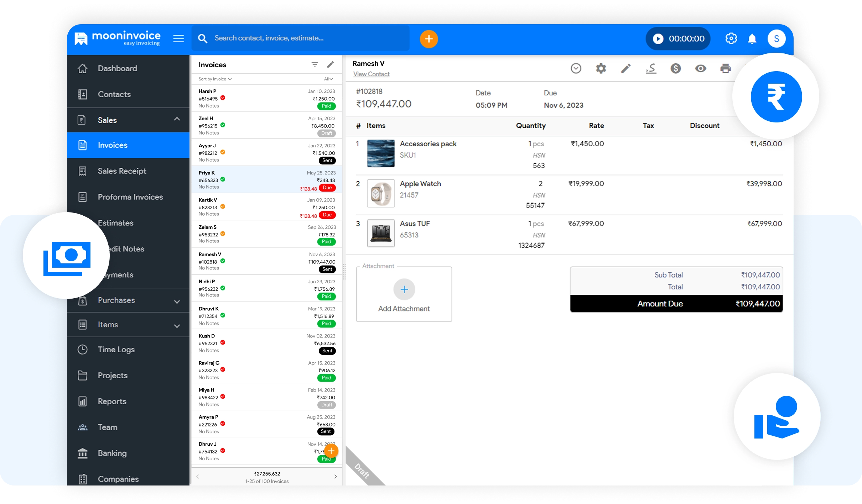Image resolution: width=862 pixels, height=504 pixels.
Task: Click the print invoice icon
Action: coord(725,68)
